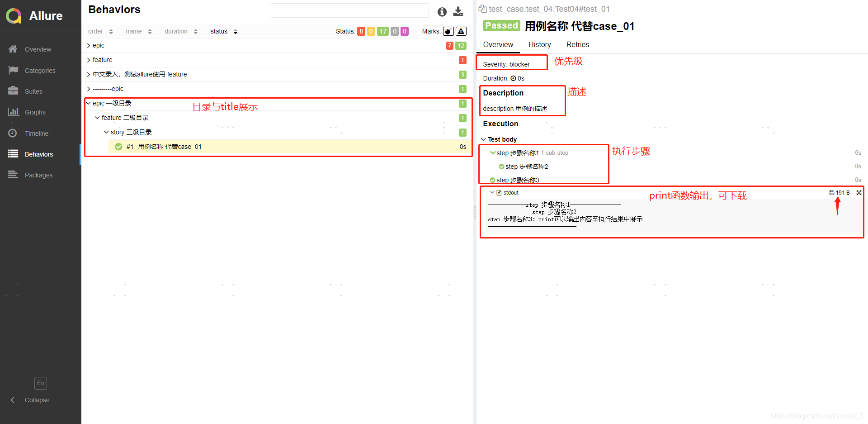This screenshot has width=868, height=424.
Task: Expand the epic tree row
Action: pyautogui.click(x=277, y=45)
